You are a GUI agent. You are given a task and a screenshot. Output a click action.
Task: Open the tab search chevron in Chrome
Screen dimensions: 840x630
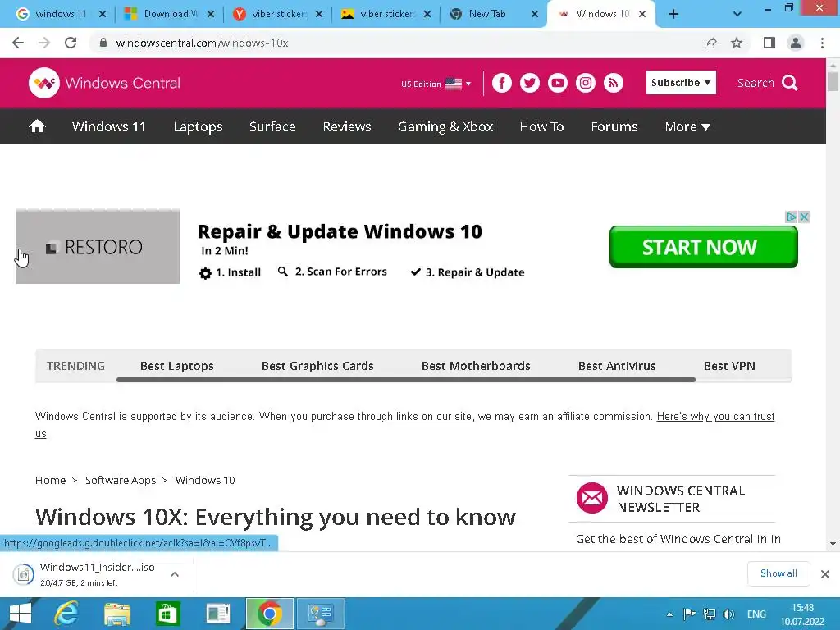click(x=737, y=15)
